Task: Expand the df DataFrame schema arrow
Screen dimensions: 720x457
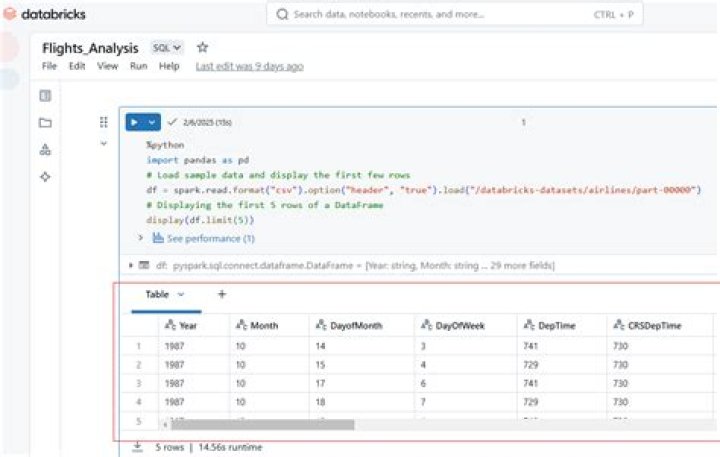Action: tap(131, 265)
